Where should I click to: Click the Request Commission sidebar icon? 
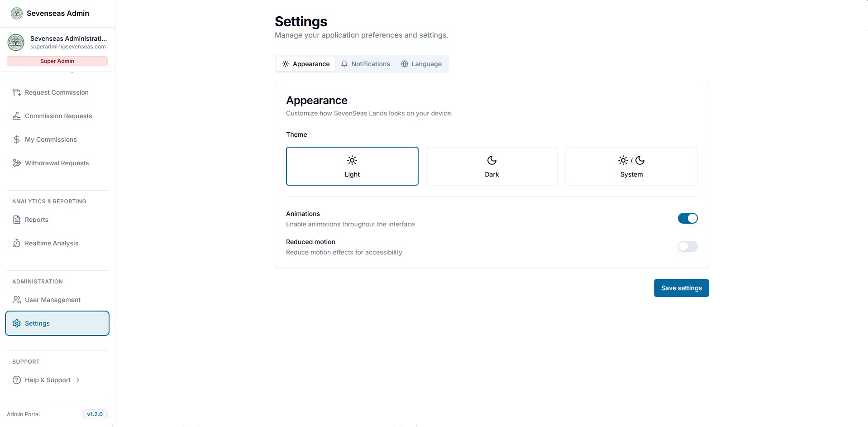(x=17, y=92)
